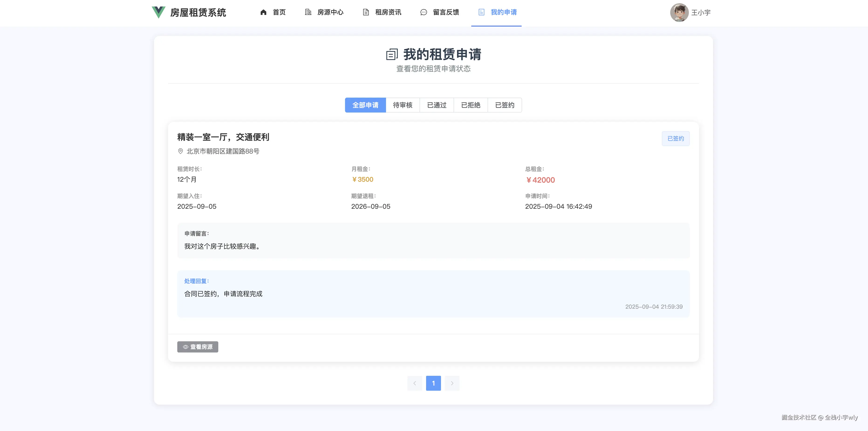Click the 全部申请 filter option
The height and width of the screenshot is (431, 868).
[x=365, y=105]
